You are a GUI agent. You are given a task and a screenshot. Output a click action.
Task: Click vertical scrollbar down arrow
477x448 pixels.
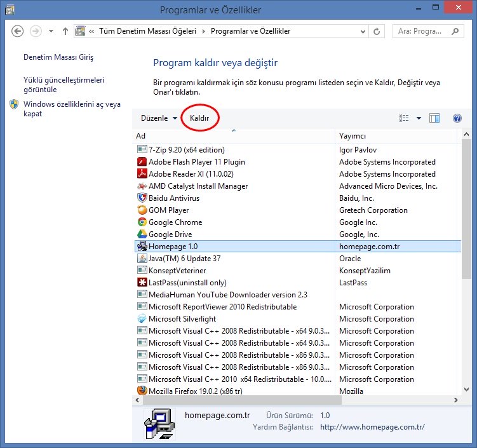[x=466, y=389]
